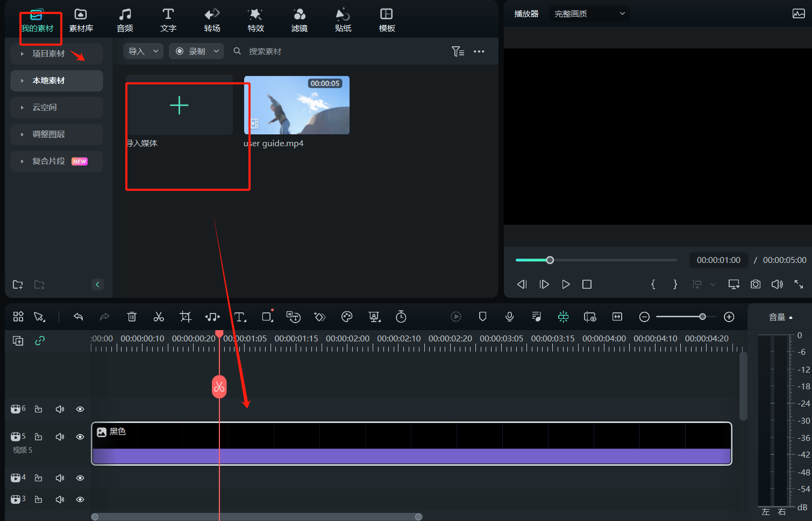Hide video track 5 with eye icon
This screenshot has width=812, height=521.
(x=80, y=437)
